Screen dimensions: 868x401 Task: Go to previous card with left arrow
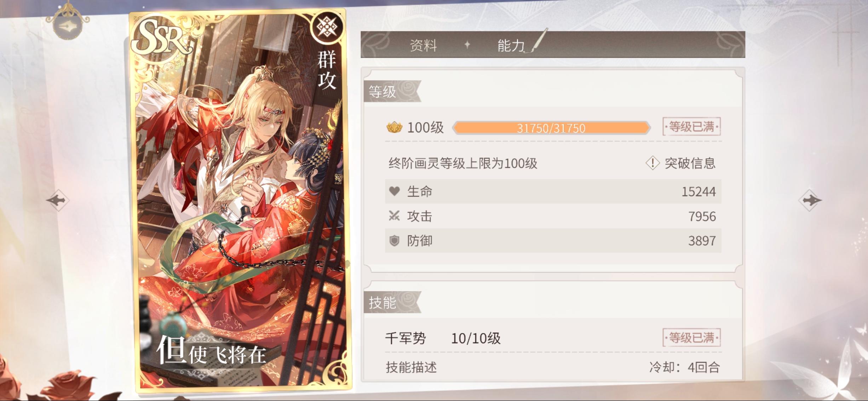tap(58, 200)
